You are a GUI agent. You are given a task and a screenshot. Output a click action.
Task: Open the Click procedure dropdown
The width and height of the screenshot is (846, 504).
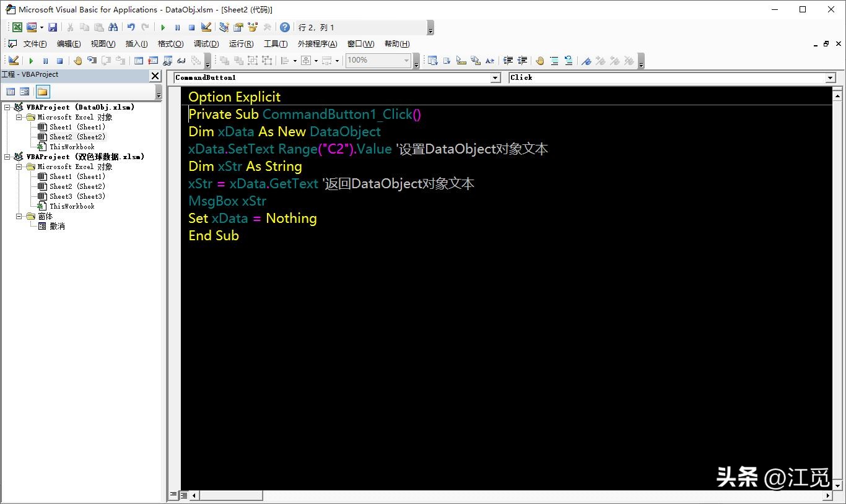(831, 77)
